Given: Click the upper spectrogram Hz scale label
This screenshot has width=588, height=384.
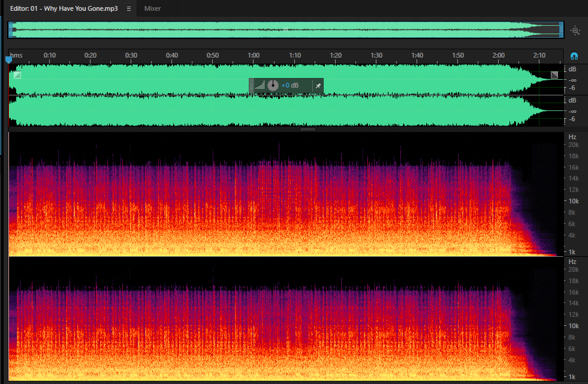Looking at the screenshot, I should [x=572, y=137].
